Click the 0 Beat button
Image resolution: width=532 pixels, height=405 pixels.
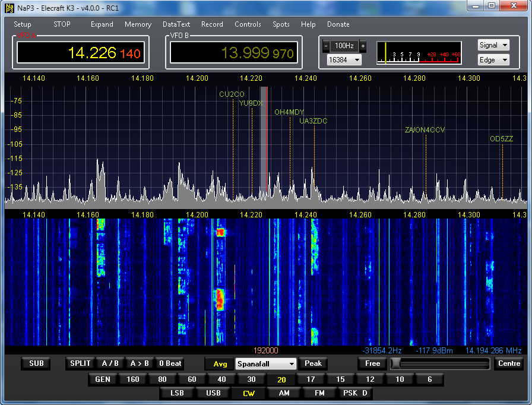[170, 363]
